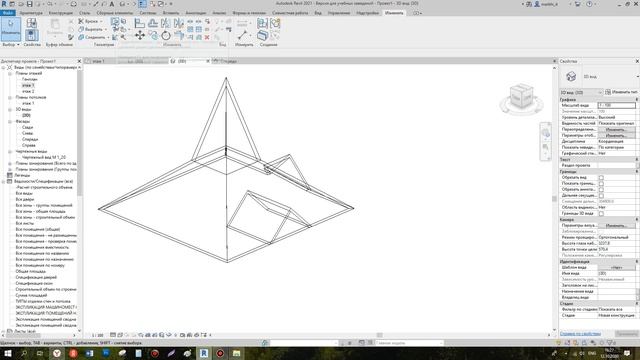Close the Project Browser panel
640x360 pixels.
coord(79,61)
